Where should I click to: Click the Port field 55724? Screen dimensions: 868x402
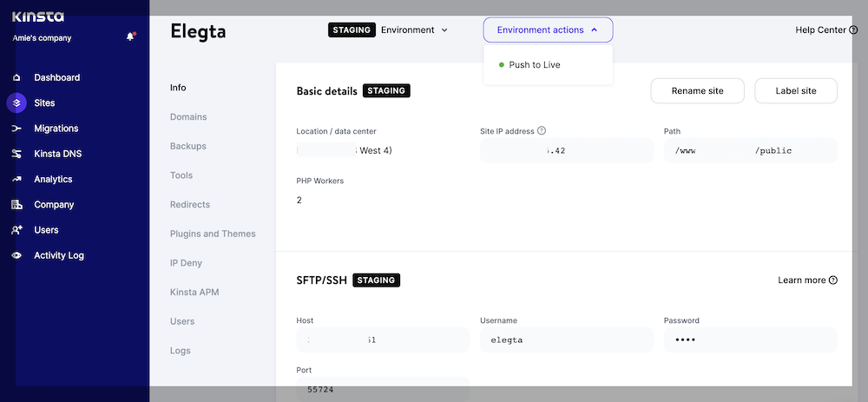(x=383, y=389)
